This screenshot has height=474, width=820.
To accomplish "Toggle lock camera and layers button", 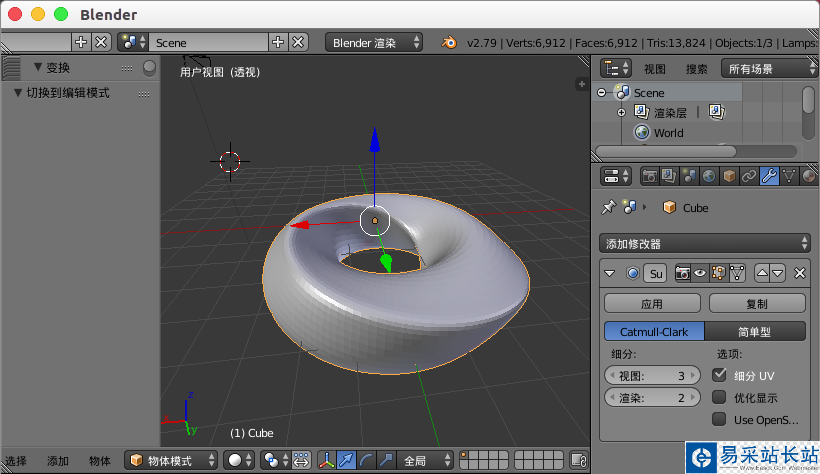I will [x=579, y=460].
